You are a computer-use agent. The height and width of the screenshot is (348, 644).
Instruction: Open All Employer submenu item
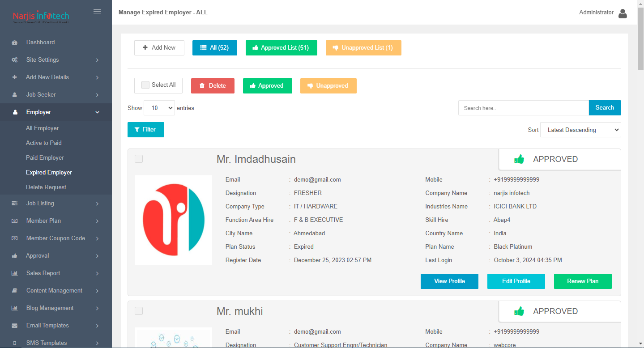[x=43, y=128]
